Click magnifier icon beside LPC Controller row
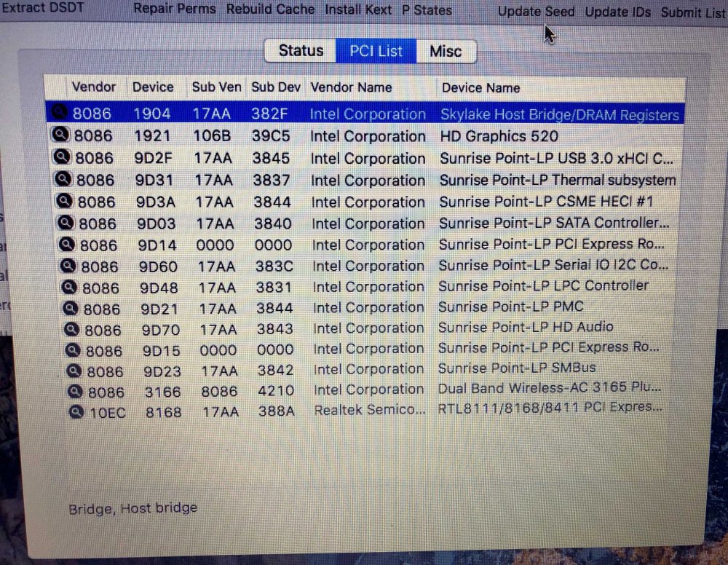Viewport: 728px width, 565px height. pos(69,288)
